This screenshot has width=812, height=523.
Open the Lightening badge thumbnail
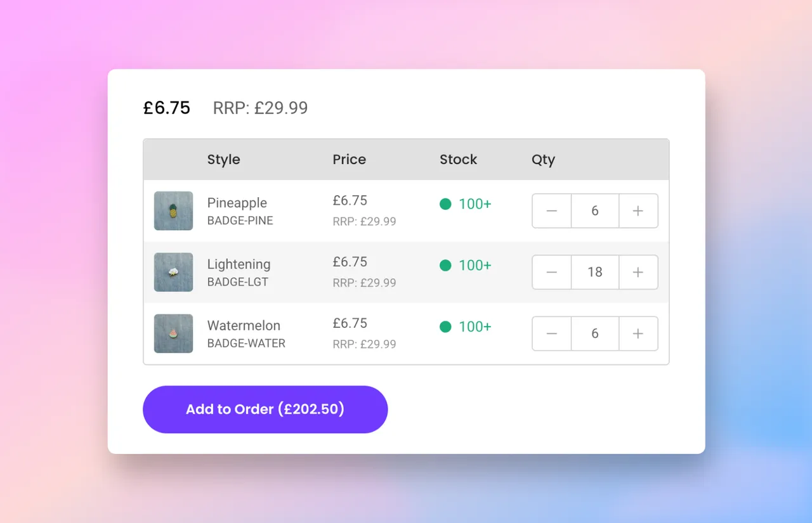click(173, 272)
